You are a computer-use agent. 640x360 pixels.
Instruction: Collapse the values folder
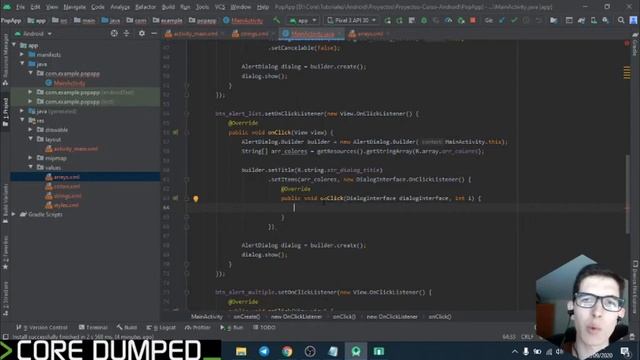coord(31,167)
